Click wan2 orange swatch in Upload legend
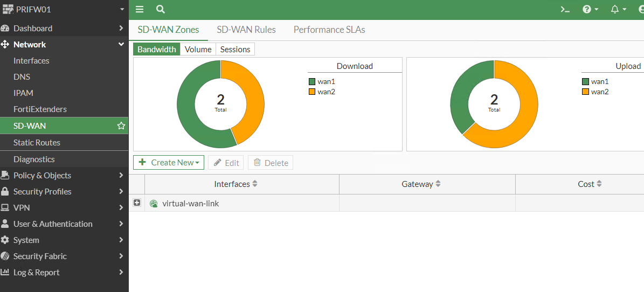This screenshot has width=644, height=292. [x=585, y=92]
